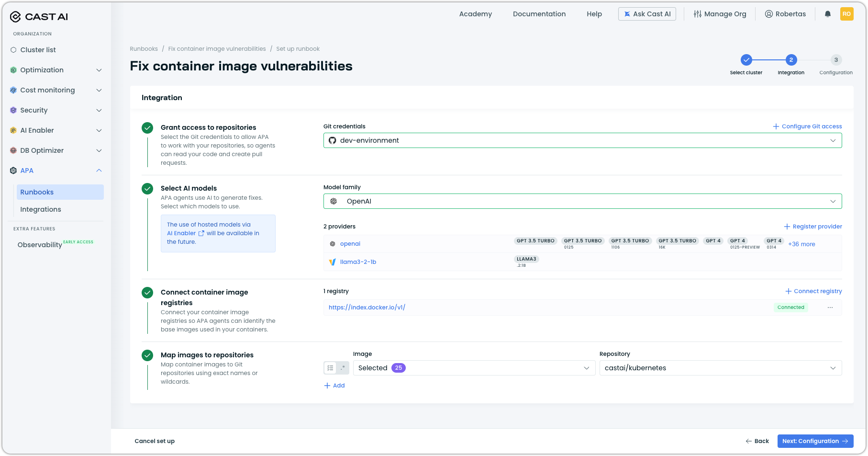The height and width of the screenshot is (456, 868).
Task: Open notifications bell
Action: pos(828,14)
